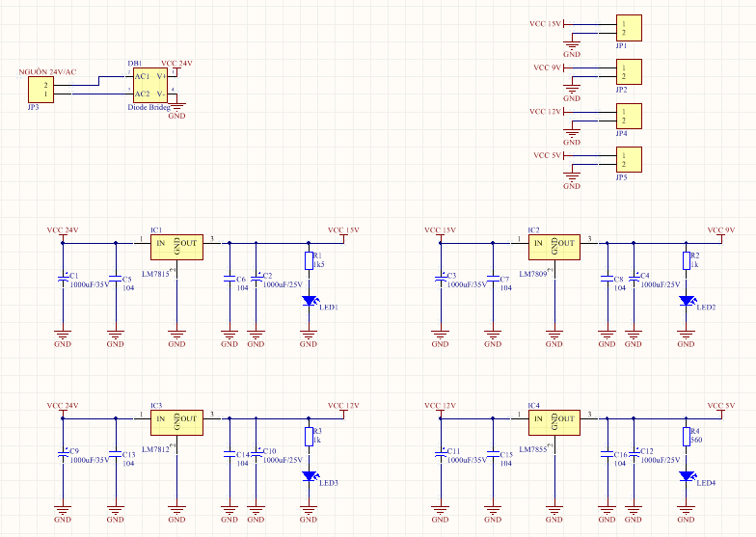This screenshot has height=537, width=756.
Task: Select capacitor C6 symbol
Action: pyautogui.click(x=229, y=278)
